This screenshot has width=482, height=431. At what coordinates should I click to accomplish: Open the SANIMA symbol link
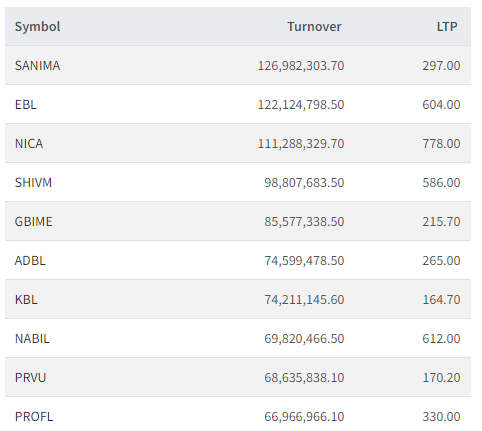pyautogui.click(x=37, y=66)
